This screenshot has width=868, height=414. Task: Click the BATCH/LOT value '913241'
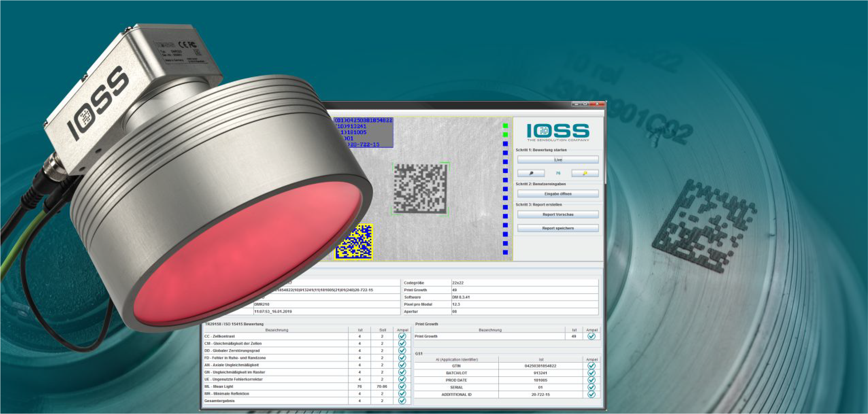[x=540, y=373]
